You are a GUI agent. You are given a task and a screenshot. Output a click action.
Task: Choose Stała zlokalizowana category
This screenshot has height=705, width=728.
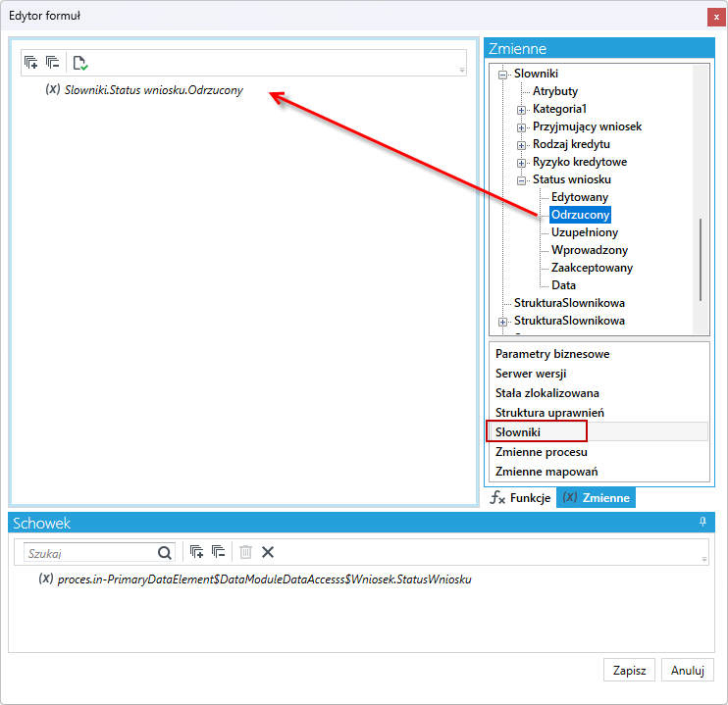pyautogui.click(x=598, y=393)
